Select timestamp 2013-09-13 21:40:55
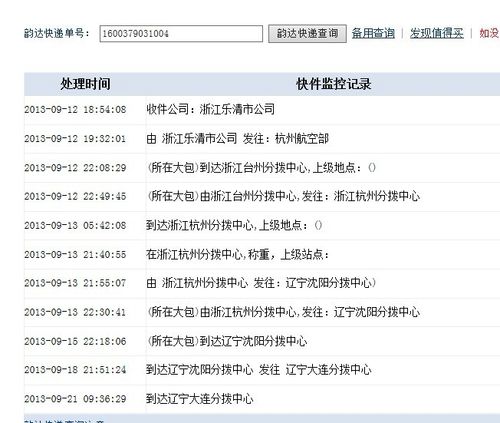The width and height of the screenshot is (500, 423). pos(75,255)
